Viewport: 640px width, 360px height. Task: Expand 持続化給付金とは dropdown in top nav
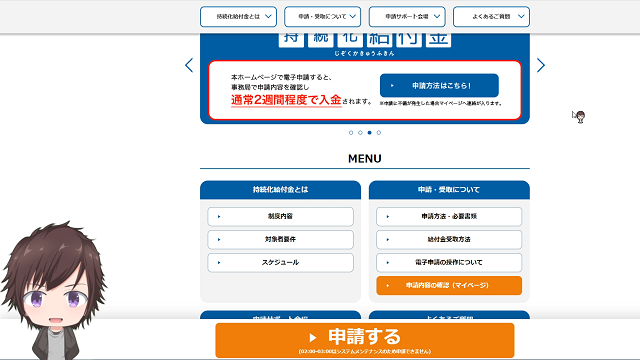238,17
